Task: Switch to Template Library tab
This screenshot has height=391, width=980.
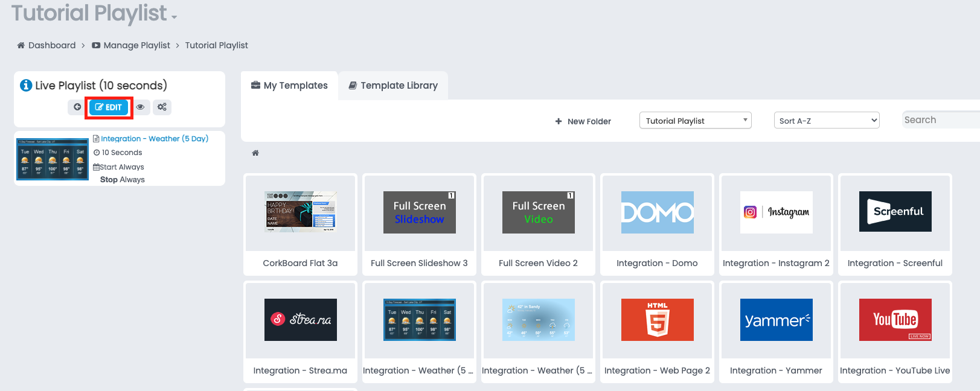Action: 393,86
